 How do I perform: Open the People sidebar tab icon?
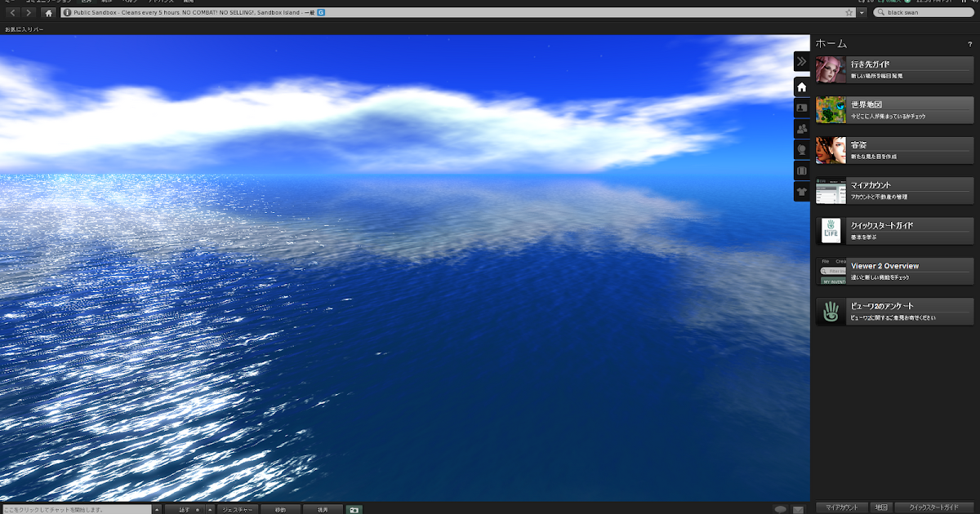(802, 129)
